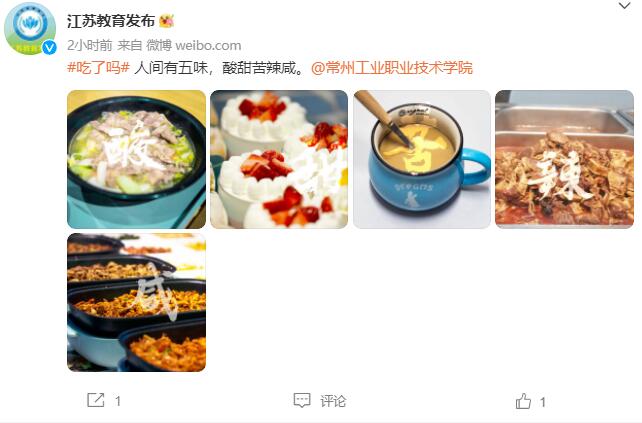
Task: Click the 2小时前 timestamp
Action: (90, 45)
